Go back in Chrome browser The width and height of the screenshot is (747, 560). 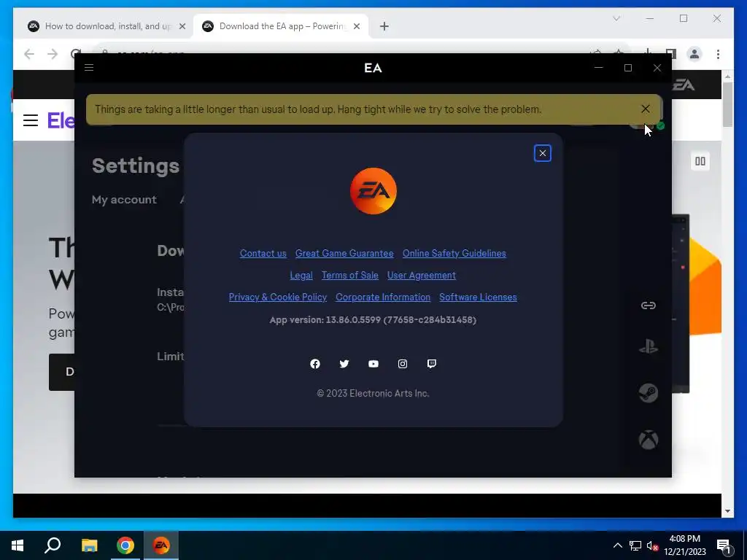[x=29, y=54]
